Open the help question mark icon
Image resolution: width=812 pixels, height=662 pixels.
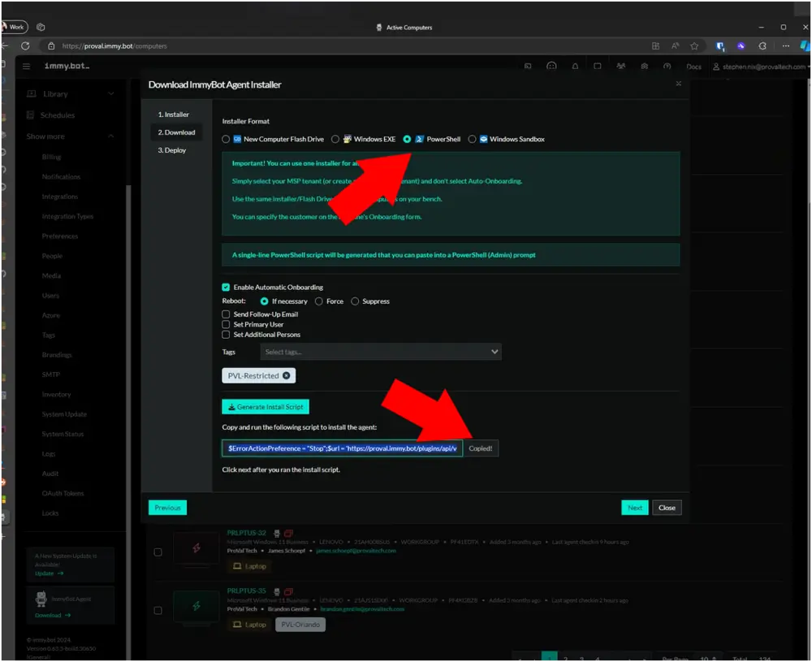click(667, 67)
